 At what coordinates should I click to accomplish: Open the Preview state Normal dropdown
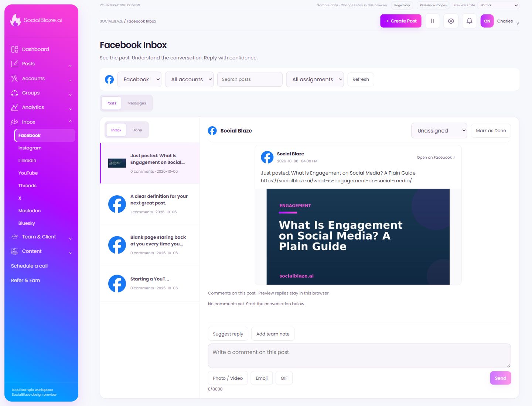[498, 5]
